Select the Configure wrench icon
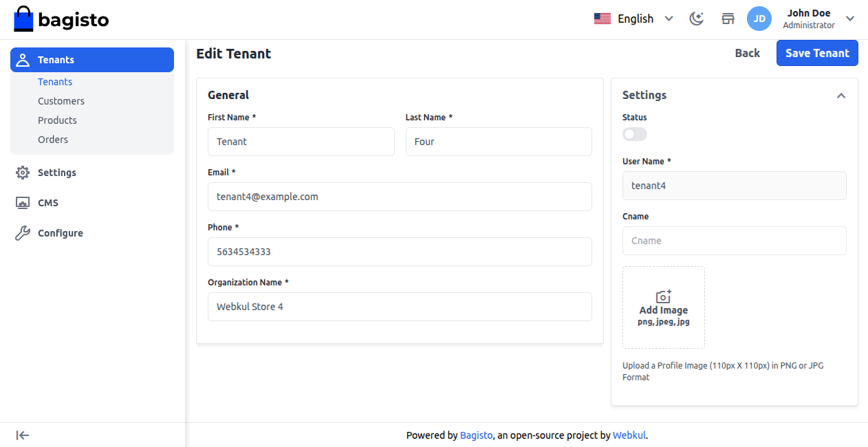This screenshot has height=447, width=868. tap(21, 232)
